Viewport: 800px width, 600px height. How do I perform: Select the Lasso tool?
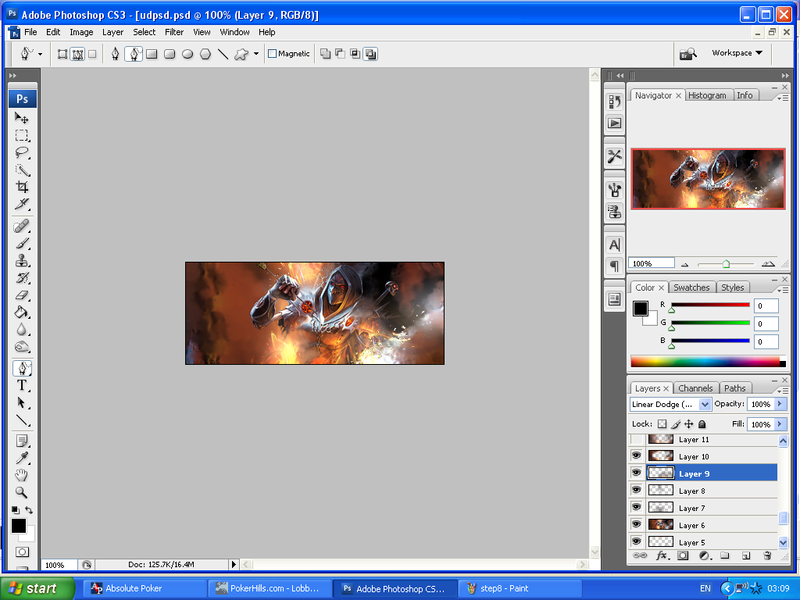21,153
